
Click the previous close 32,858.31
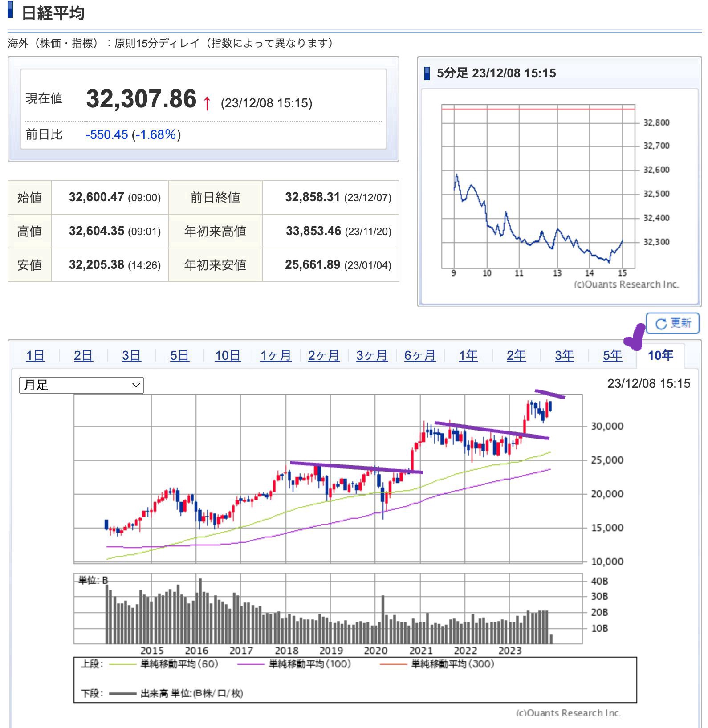[312, 197]
